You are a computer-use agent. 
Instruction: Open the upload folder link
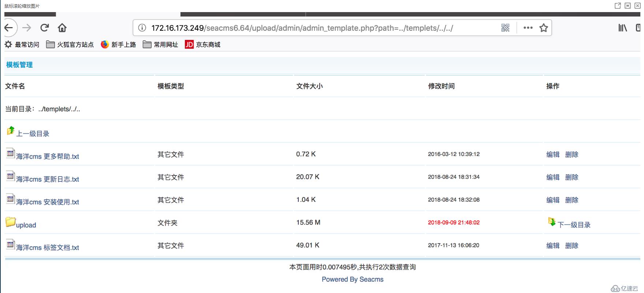[x=26, y=225]
